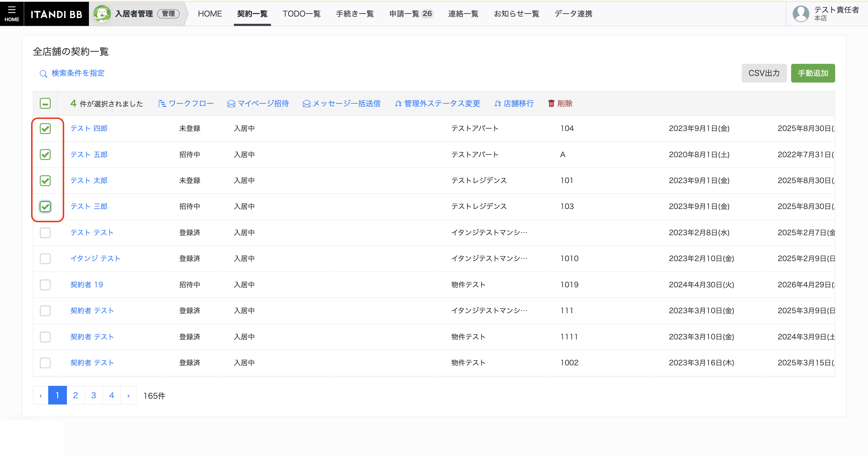Click the 165件 total count text
The height and width of the screenshot is (456, 868).
[x=154, y=396]
